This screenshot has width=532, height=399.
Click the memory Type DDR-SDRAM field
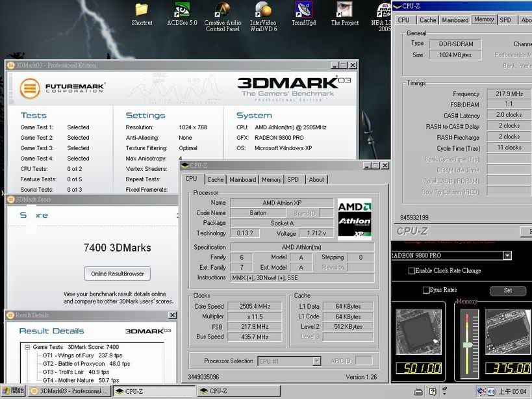pos(455,44)
